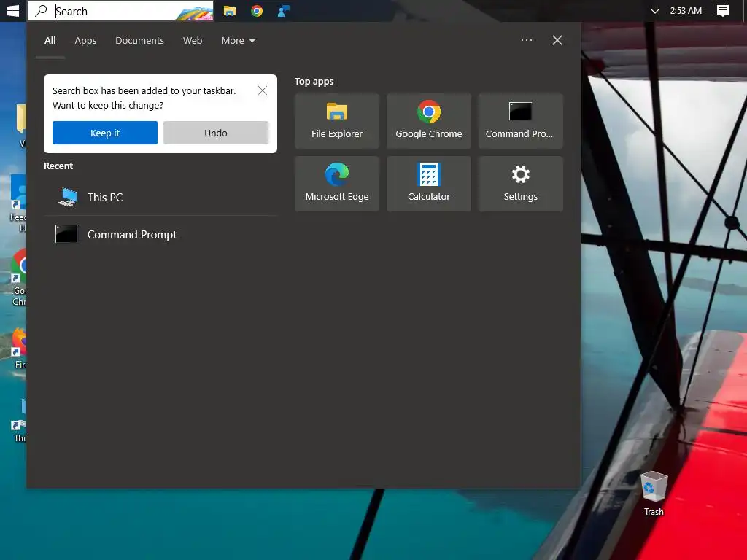Open This PC from Recent list
The width and height of the screenshot is (747, 560).
coord(160,197)
